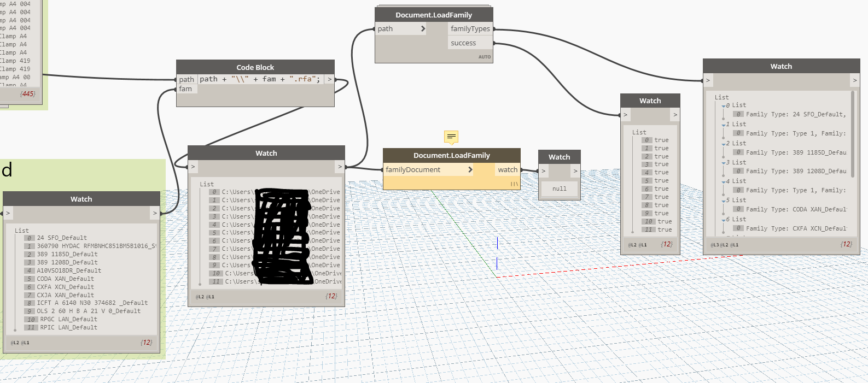
Task: Click the scrollbar in Family Type Watch node
Action: 853,134
